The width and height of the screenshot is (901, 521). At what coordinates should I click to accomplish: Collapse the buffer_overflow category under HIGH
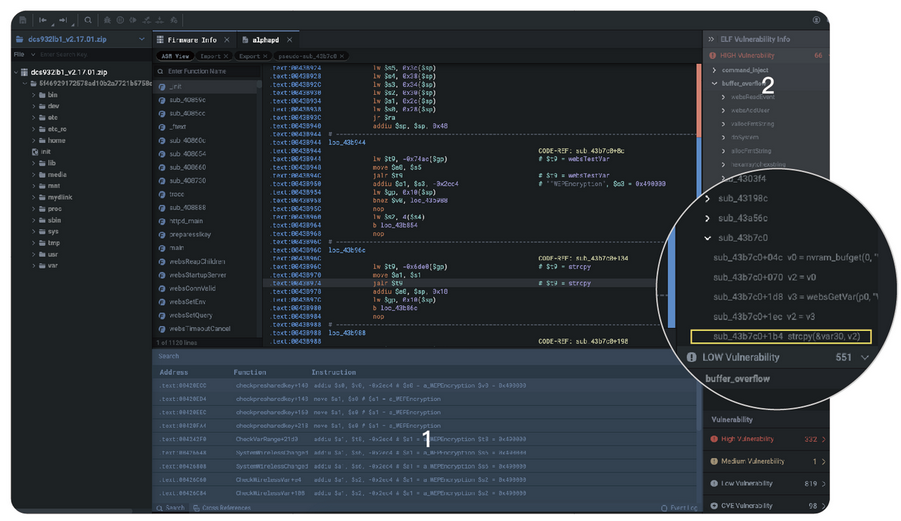pos(714,84)
